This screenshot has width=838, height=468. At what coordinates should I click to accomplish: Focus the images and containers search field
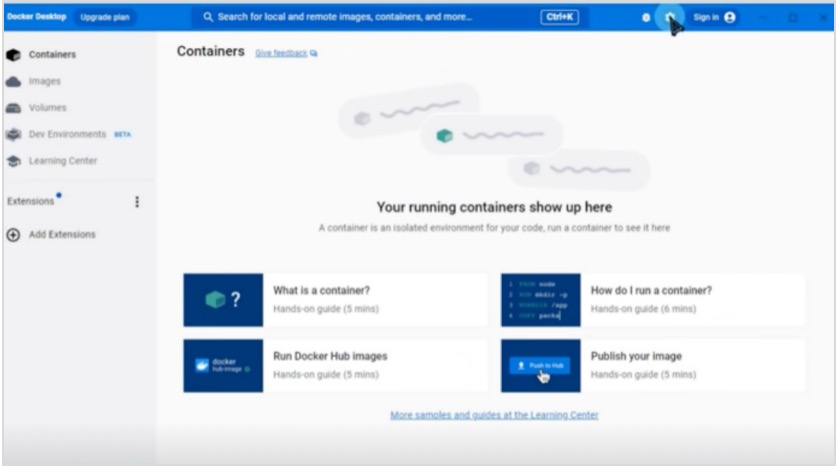pyautogui.click(x=370, y=18)
